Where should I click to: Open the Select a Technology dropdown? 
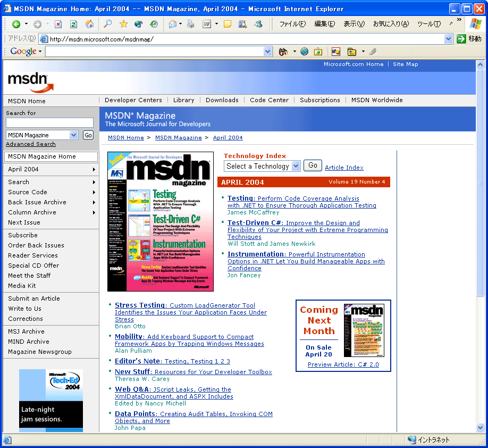(x=296, y=166)
